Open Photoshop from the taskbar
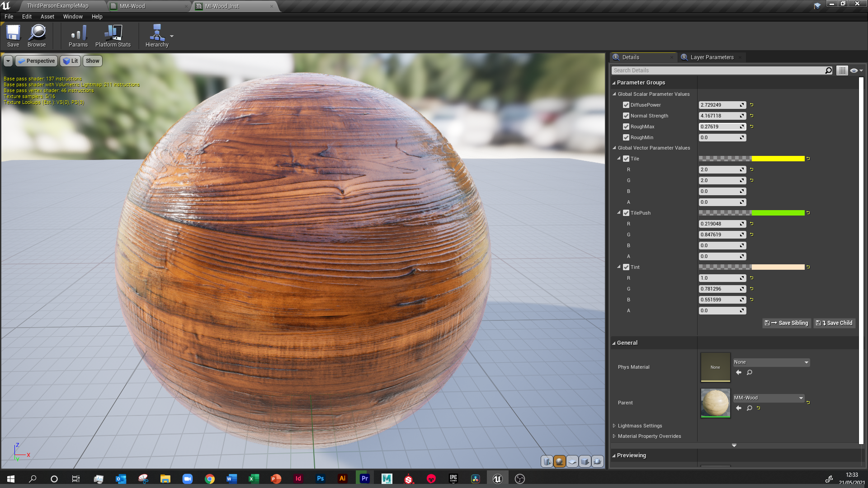The width and height of the screenshot is (868, 488). [x=320, y=479]
